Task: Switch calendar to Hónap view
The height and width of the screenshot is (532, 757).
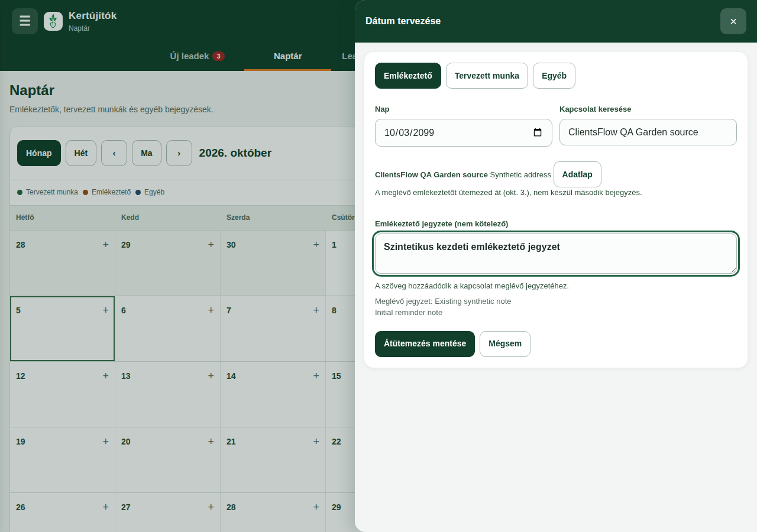Action: tap(39, 153)
